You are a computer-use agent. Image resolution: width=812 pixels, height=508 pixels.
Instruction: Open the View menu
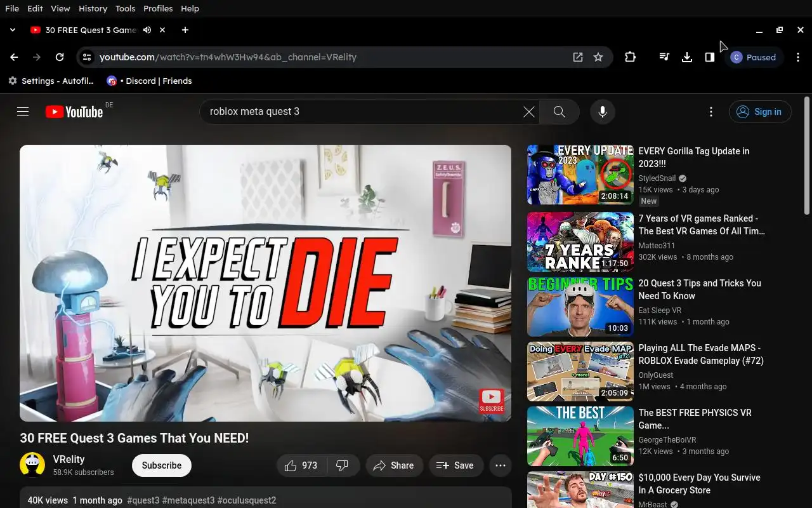pyautogui.click(x=60, y=8)
